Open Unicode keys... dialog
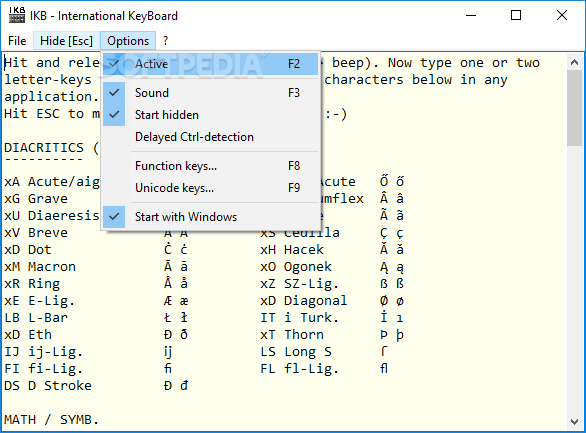586x433 pixels. [x=210, y=188]
